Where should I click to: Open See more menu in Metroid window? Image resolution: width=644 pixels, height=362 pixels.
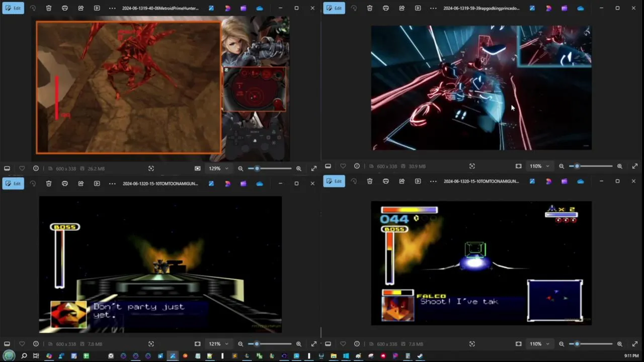click(112, 8)
